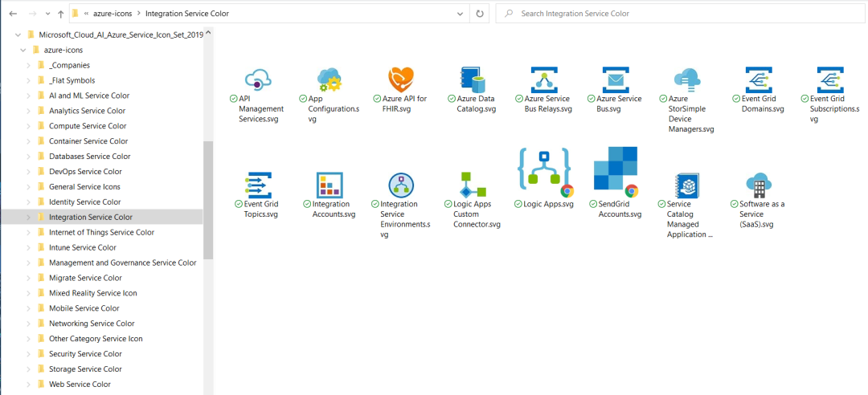Open General Service Icons folder
This screenshot has width=868, height=395.
[x=84, y=186]
